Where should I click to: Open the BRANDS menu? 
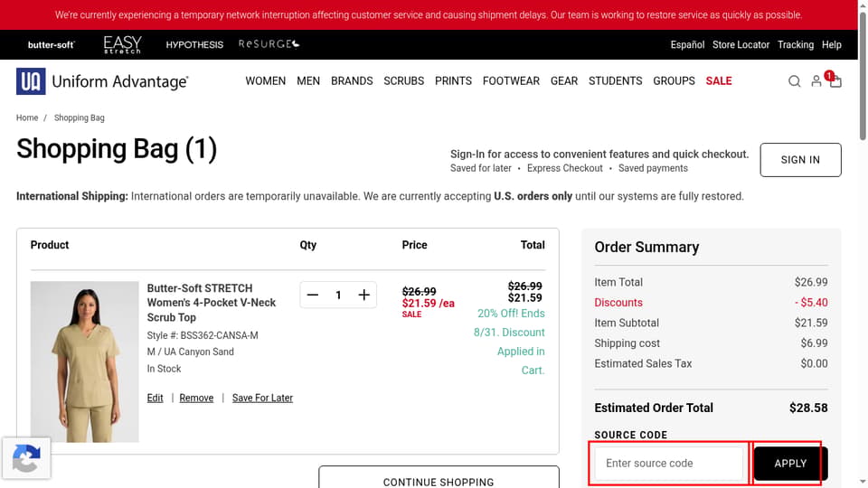(x=352, y=80)
